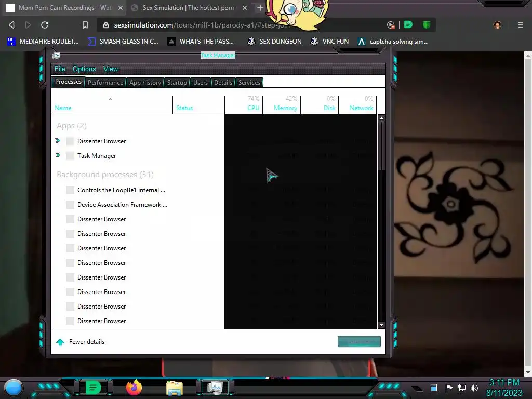Image resolution: width=532 pixels, height=399 pixels.
Task: Click the icon beside Controls the LoopBe1 internal
Action: coord(70,190)
